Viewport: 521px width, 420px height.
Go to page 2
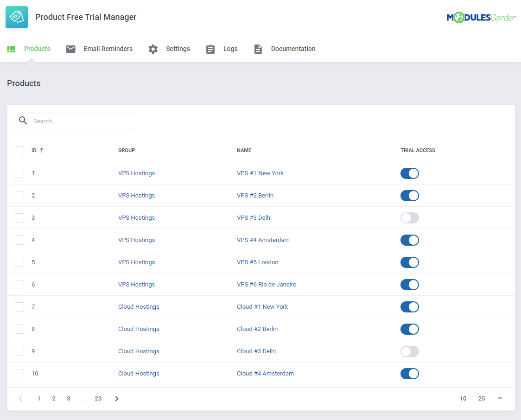click(53, 398)
